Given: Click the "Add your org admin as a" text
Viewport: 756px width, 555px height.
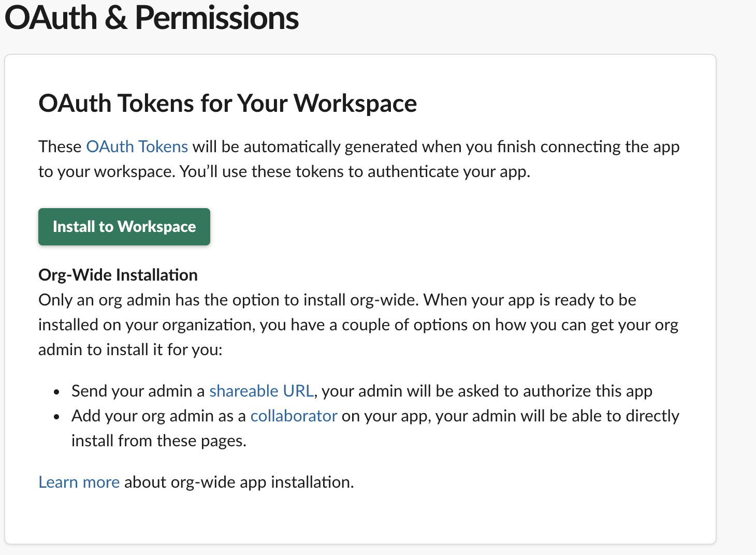Looking at the screenshot, I should tap(158, 416).
